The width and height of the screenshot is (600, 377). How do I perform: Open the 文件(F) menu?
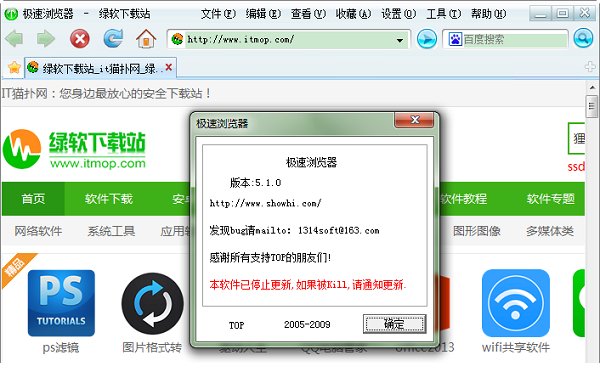[x=218, y=14]
